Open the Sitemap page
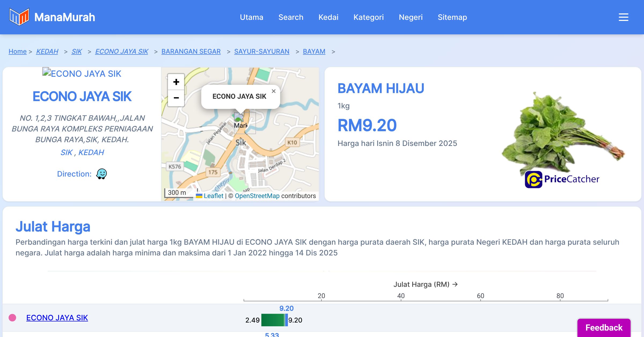The width and height of the screenshot is (644, 337). 452,17
